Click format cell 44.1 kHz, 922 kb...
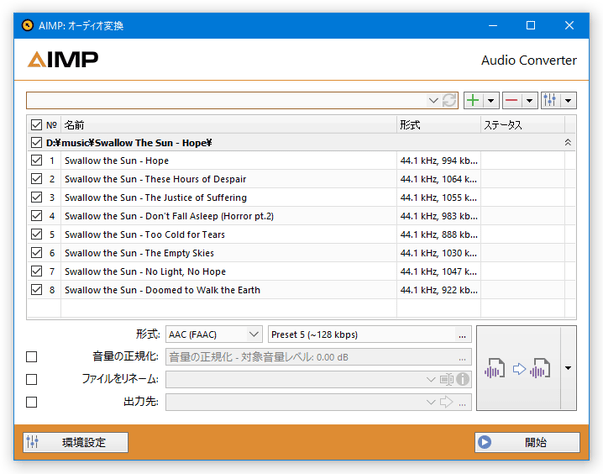This screenshot has height=474, width=603. pos(438,290)
